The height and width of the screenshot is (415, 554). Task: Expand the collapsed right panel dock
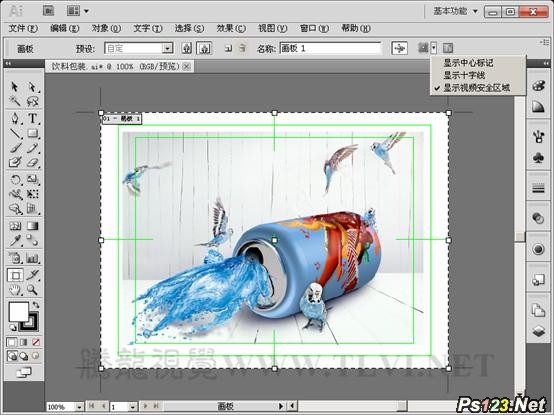pyautogui.click(x=547, y=63)
